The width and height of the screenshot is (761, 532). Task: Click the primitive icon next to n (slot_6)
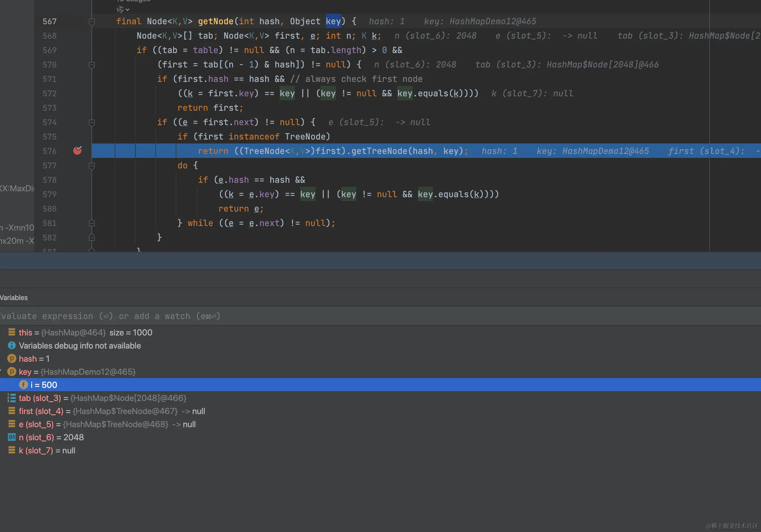click(x=11, y=437)
